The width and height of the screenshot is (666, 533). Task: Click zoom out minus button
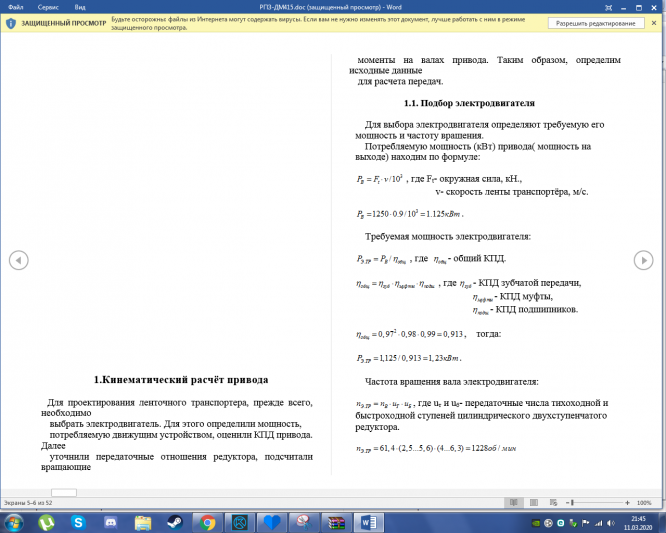567,502
